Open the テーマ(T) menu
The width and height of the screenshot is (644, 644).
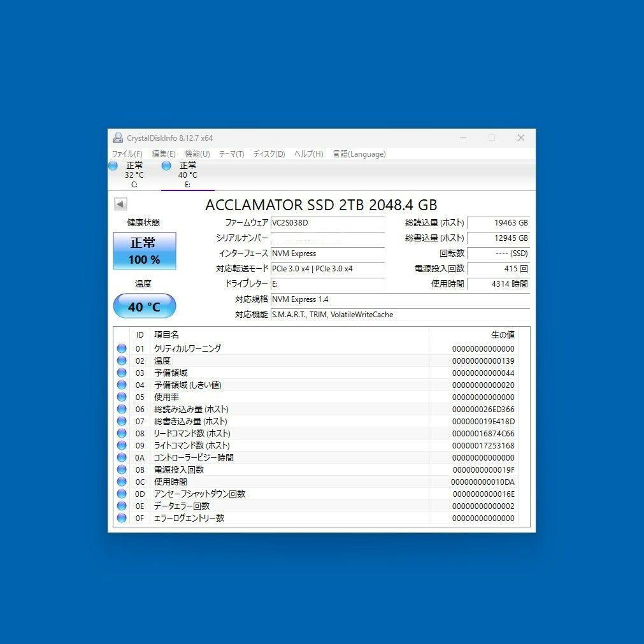pyautogui.click(x=231, y=154)
